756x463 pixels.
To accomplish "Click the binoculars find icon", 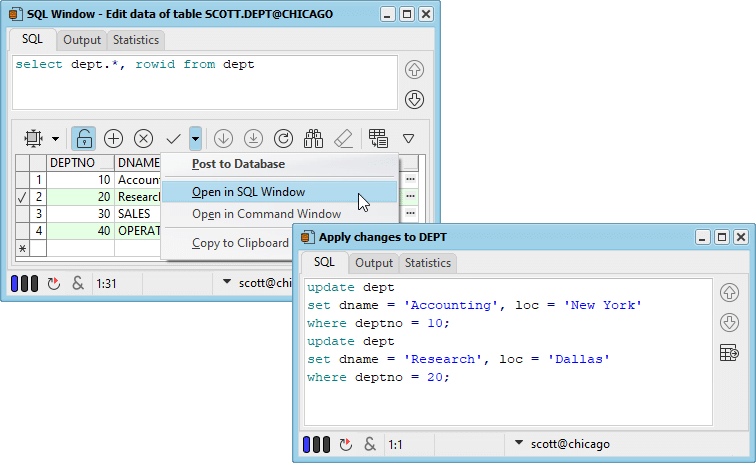I will (x=313, y=138).
